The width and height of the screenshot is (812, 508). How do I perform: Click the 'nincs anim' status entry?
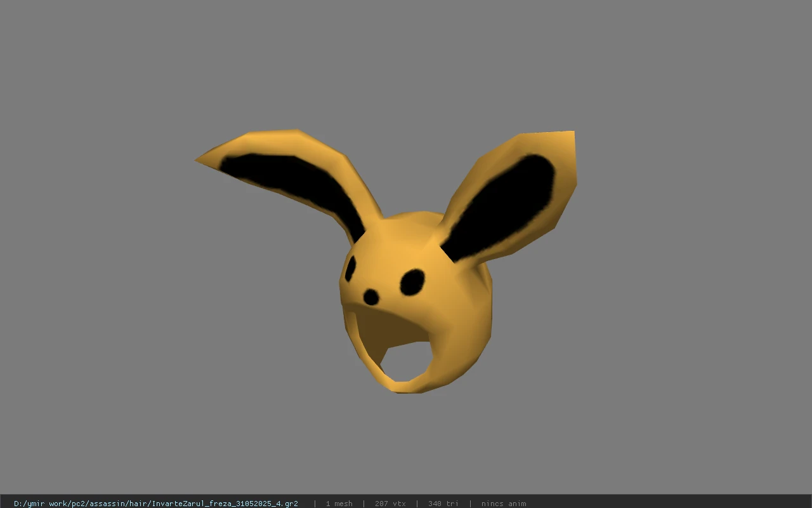504,504
